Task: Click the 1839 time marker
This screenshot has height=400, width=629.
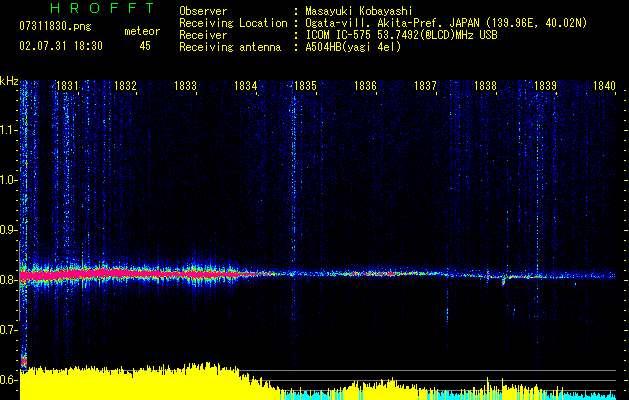Action: (545, 86)
